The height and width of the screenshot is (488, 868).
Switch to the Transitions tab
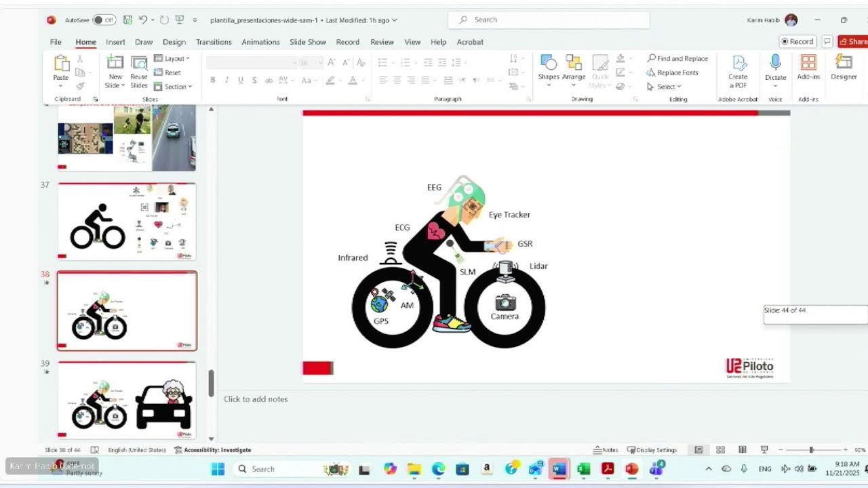click(214, 42)
